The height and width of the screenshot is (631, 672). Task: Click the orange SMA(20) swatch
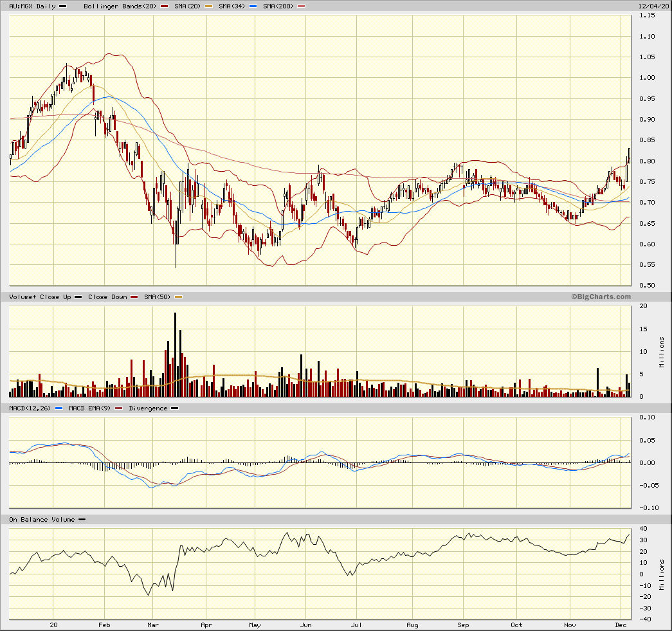pos(208,6)
